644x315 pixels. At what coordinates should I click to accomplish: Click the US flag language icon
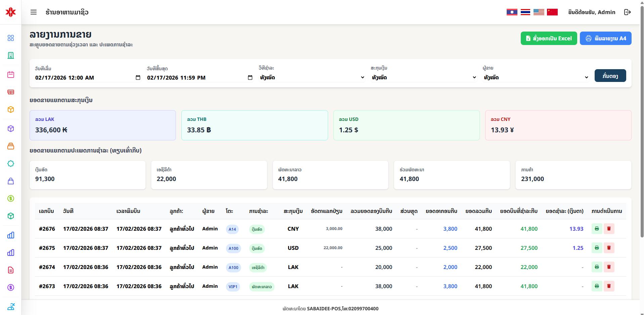[x=539, y=12]
